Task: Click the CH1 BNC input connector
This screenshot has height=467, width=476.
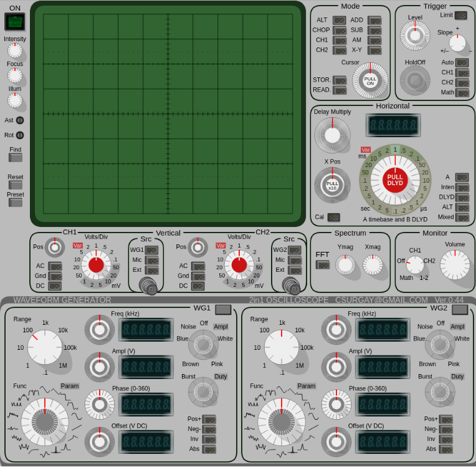Action: tap(148, 287)
